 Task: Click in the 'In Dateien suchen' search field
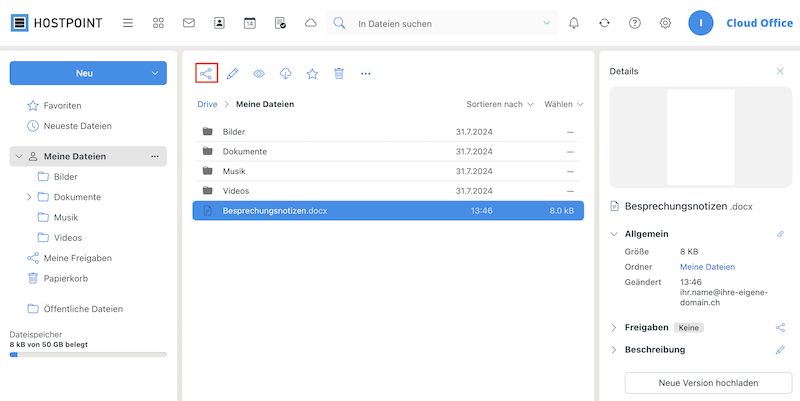(x=444, y=23)
